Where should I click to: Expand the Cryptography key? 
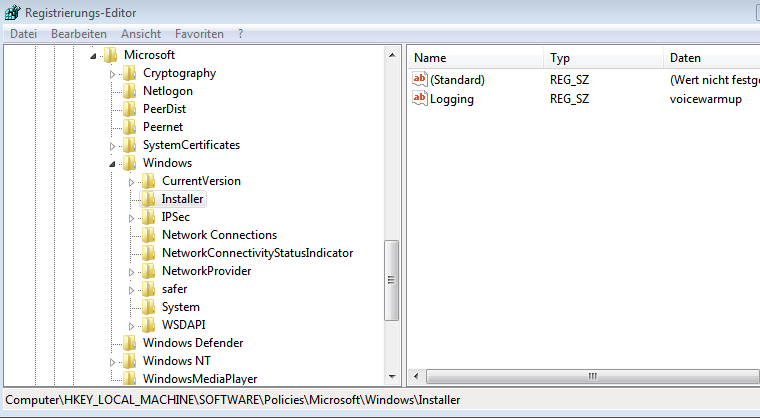pyautogui.click(x=112, y=75)
